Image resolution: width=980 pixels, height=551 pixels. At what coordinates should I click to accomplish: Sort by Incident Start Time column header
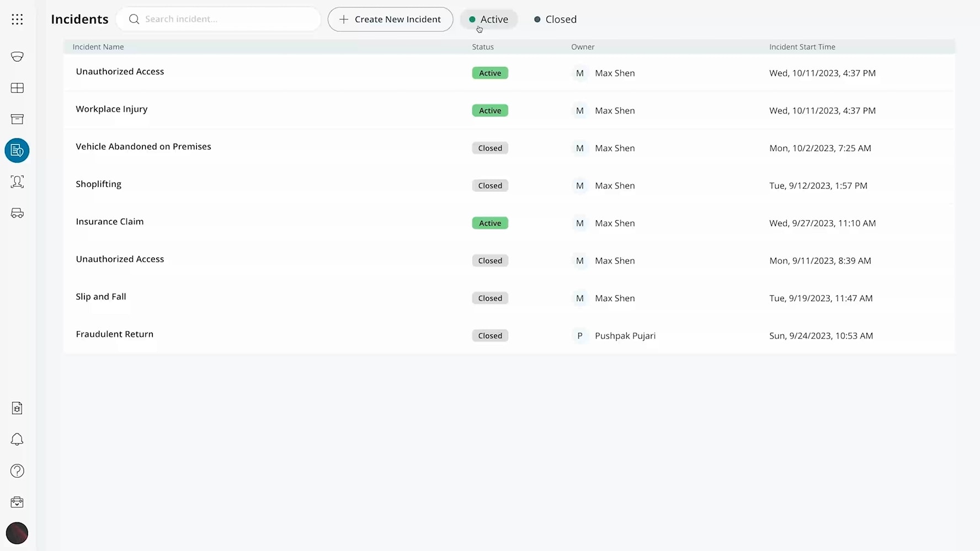tap(802, 47)
